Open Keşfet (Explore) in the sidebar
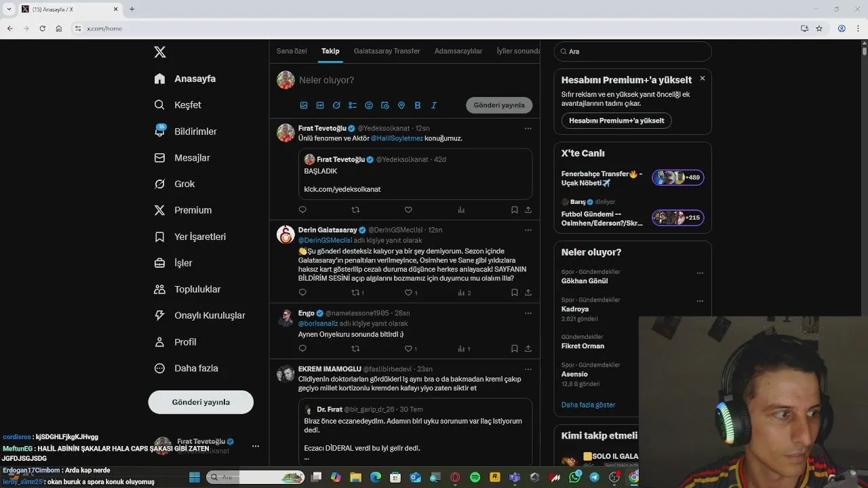 (178, 105)
